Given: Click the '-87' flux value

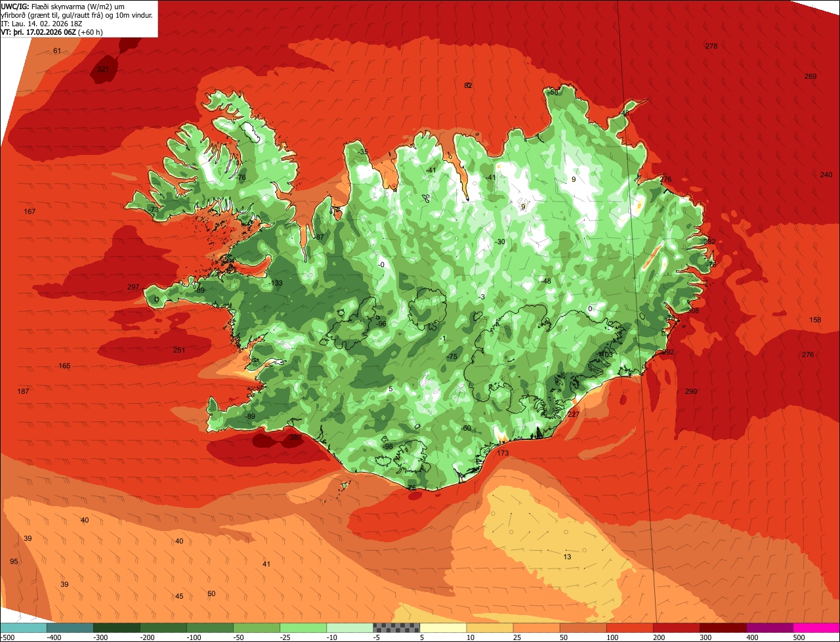Looking at the screenshot, I should coord(319,237).
